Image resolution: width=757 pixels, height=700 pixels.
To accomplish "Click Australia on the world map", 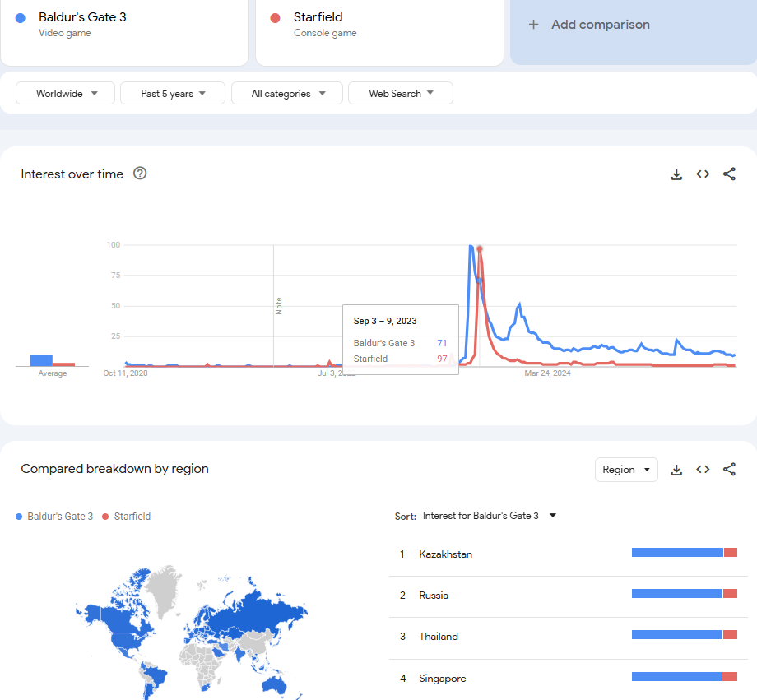I will 274,684.
